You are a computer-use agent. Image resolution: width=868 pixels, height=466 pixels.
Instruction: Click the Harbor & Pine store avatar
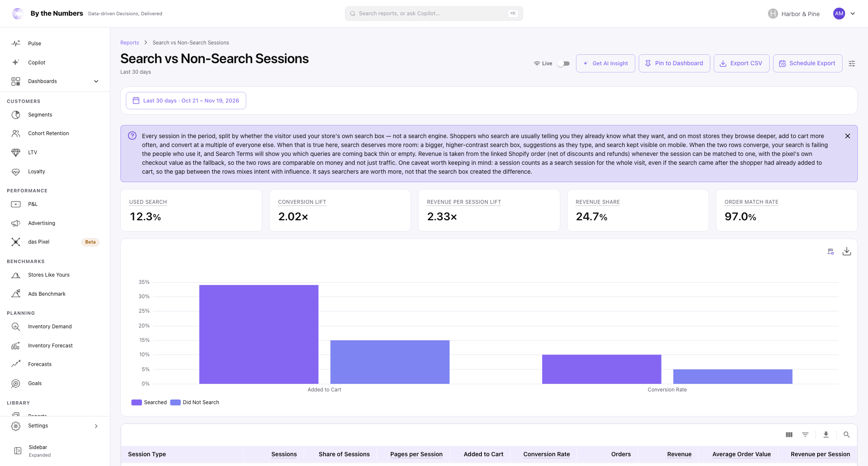point(773,14)
